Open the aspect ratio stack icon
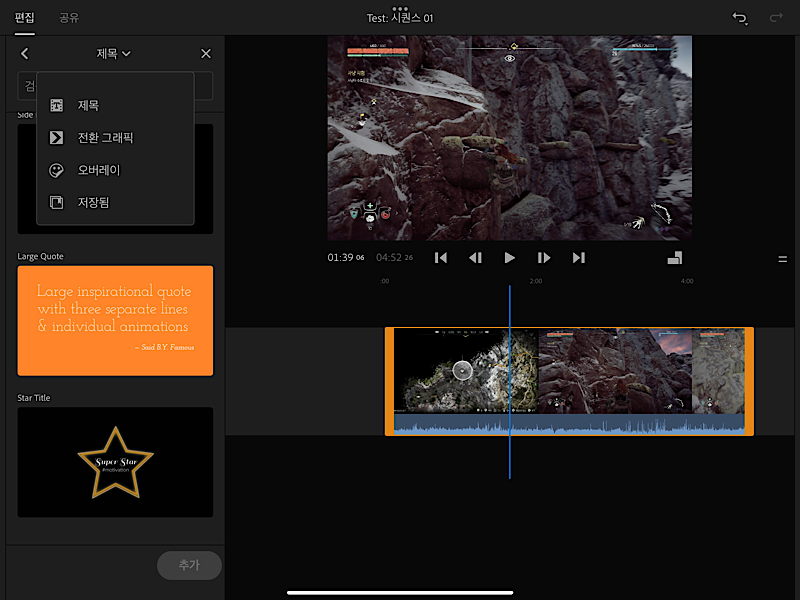 tap(674, 258)
